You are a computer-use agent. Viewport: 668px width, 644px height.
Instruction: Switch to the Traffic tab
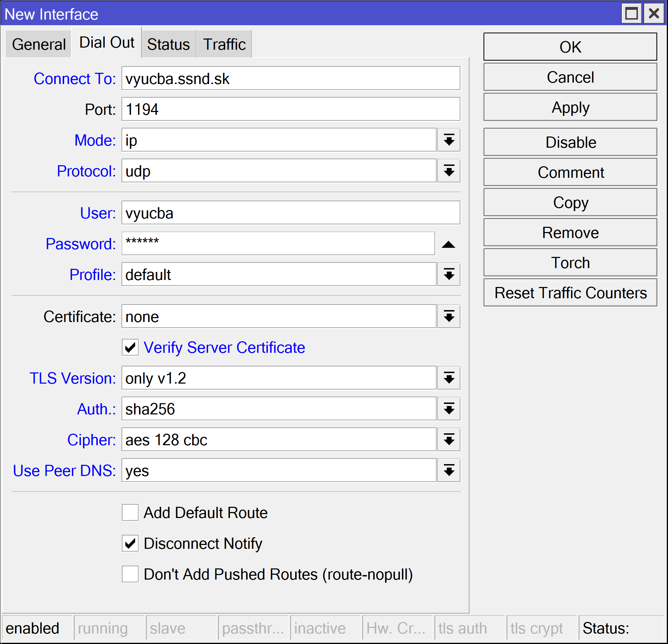click(x=224, y=44)
